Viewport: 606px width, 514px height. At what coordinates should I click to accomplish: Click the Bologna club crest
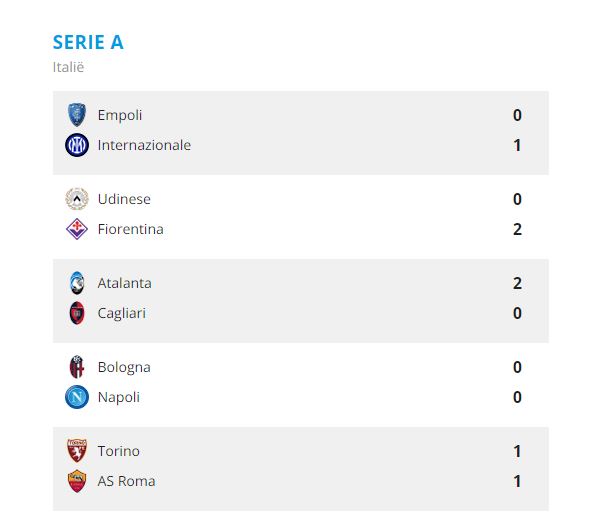tap(77, 367)
